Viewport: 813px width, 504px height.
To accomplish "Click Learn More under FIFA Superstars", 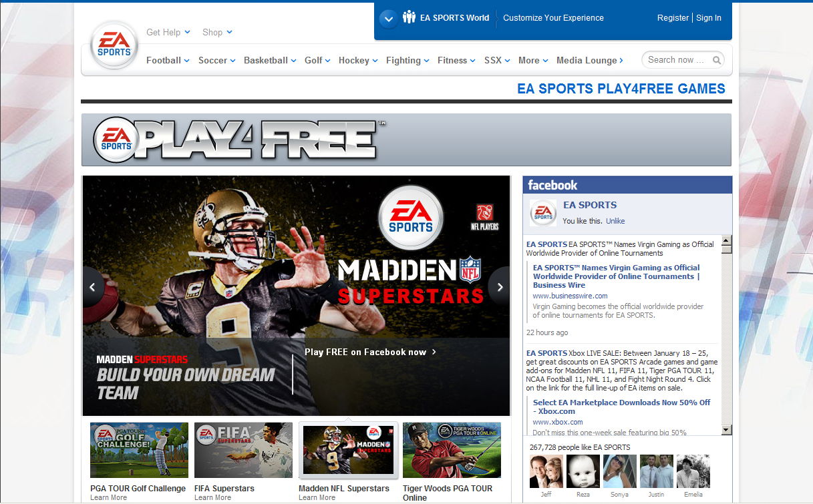I will (212, 497).
